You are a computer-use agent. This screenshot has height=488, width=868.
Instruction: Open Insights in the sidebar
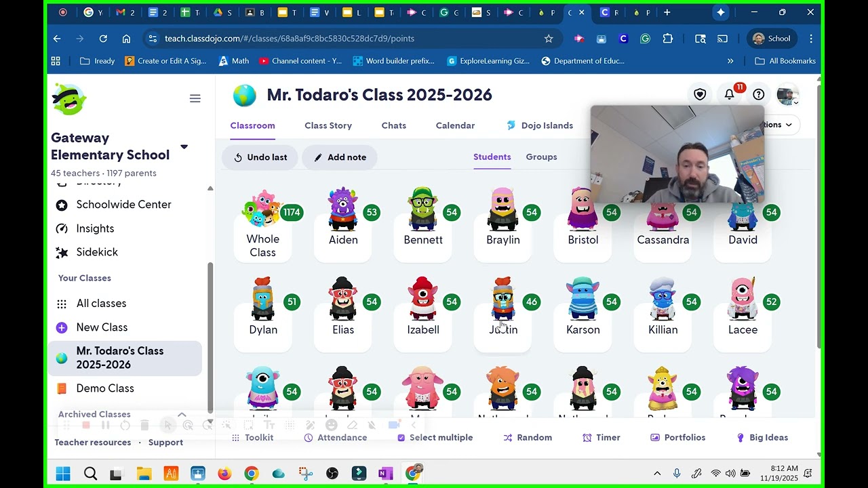(x=95, y=228)
